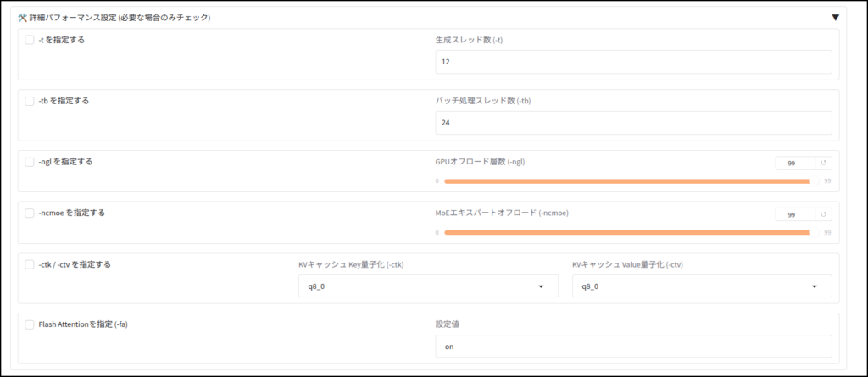This screenshot has width=868, height=377.
Task: Click the GPUオフロード層数 slider track
Action: click(x=631, y=181)
